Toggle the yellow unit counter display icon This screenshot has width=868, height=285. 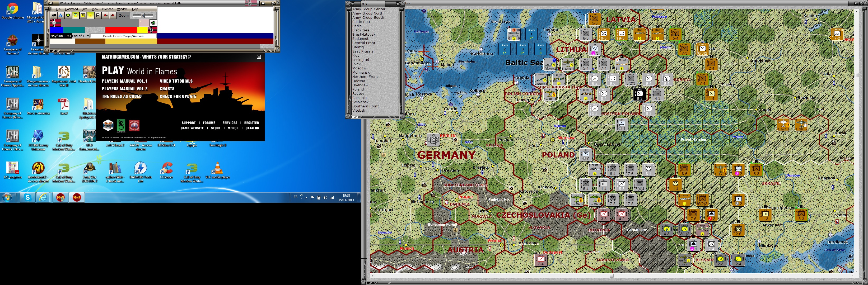(x=76, y=15)
